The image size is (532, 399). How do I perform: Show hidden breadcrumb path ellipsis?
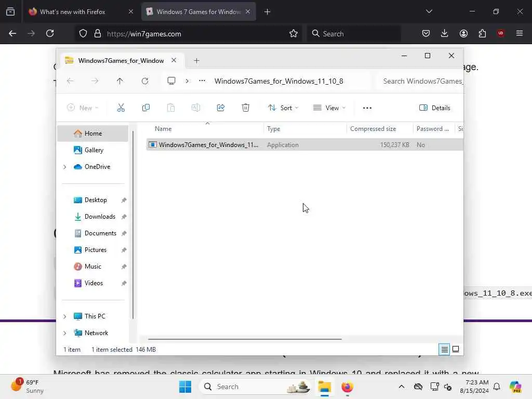tap(202, 81)
